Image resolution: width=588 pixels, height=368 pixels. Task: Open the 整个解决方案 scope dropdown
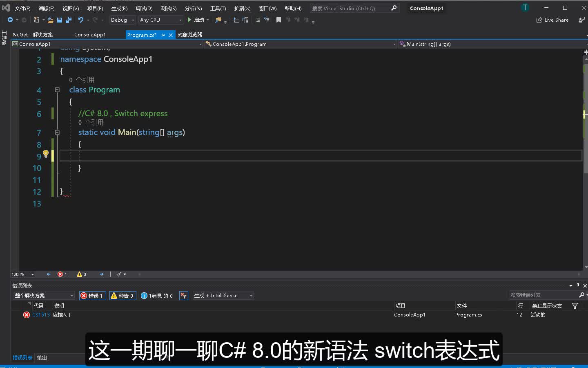click(44, 295)
